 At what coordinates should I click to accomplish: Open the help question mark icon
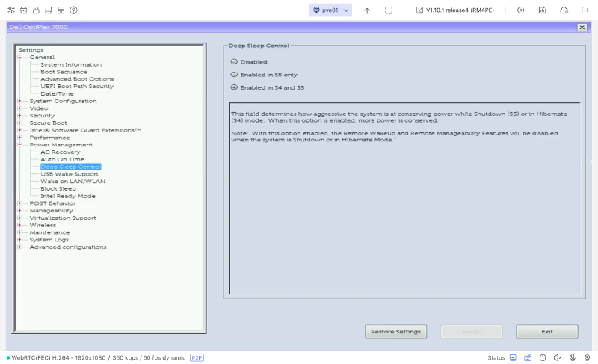click(x=73, y=10)
